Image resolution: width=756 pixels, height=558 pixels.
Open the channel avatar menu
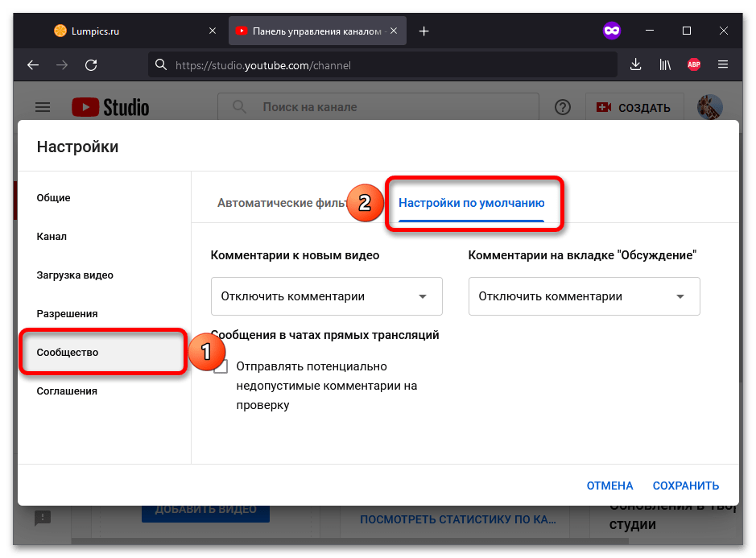710,106
